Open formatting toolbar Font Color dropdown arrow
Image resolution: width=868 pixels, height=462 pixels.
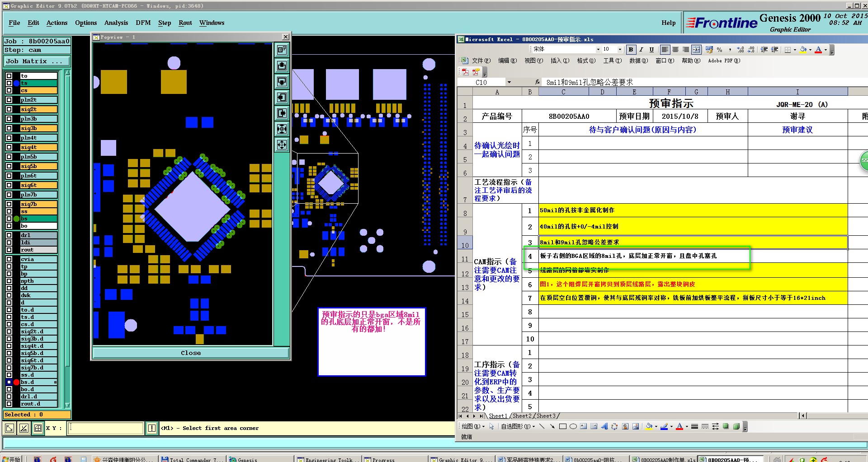[x=826, y=50]
